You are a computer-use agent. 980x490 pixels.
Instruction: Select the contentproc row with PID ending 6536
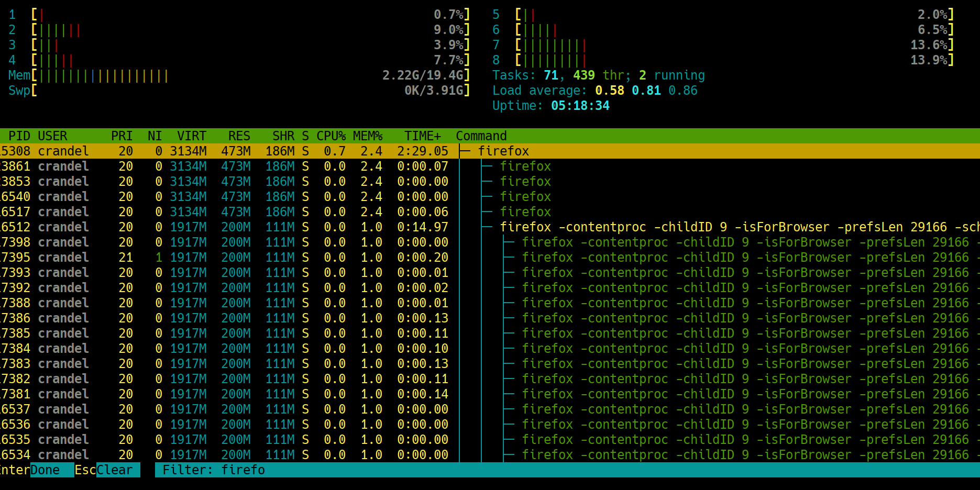click(x=490, y=425)
